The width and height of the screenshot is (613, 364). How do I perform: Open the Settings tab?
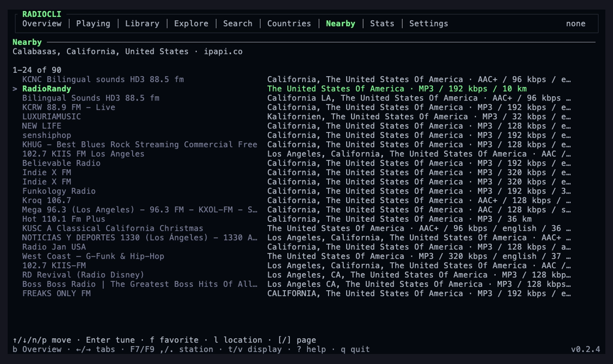(429, 23)
